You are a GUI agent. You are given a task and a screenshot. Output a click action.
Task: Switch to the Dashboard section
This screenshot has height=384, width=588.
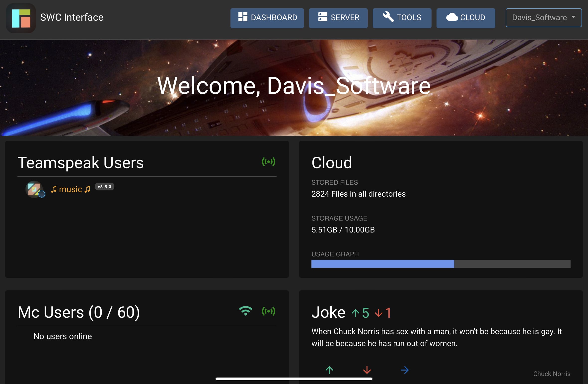coord(267,18)
